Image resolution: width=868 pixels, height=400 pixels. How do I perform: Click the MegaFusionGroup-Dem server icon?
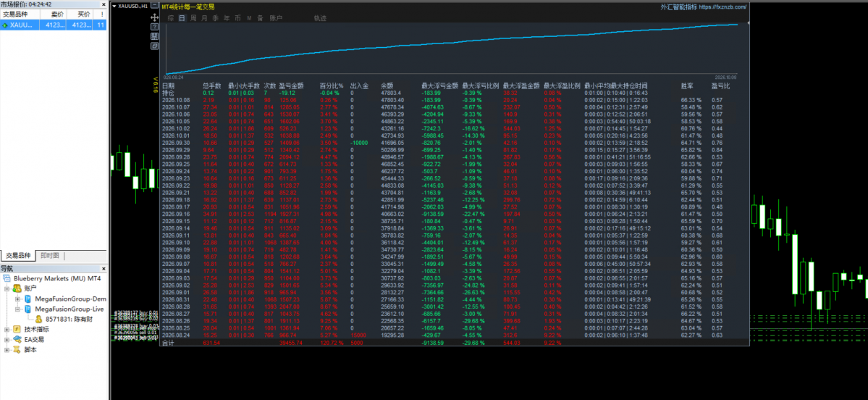(x=28, y=299)
